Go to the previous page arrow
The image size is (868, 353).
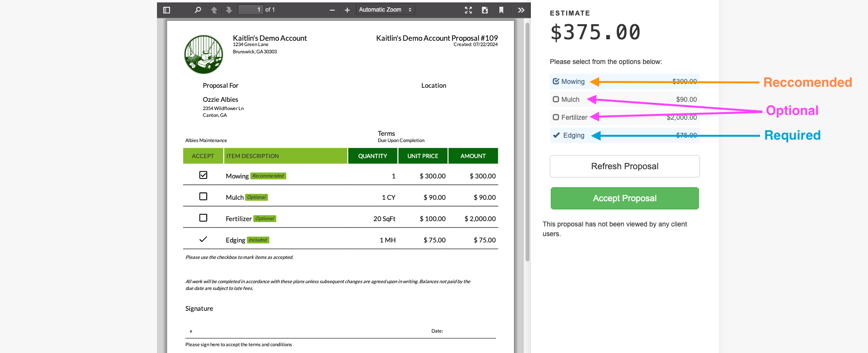[x=214, y=10]
